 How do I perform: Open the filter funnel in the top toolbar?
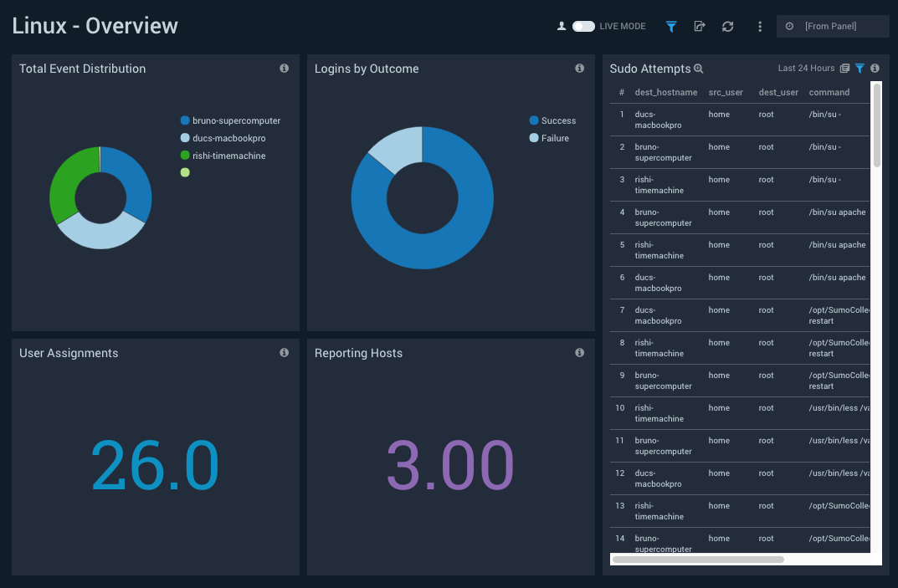(x=671, y=26)
